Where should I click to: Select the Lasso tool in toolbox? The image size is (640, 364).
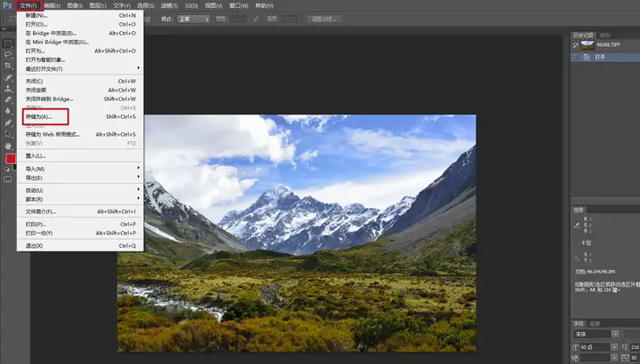click(8, 53)
